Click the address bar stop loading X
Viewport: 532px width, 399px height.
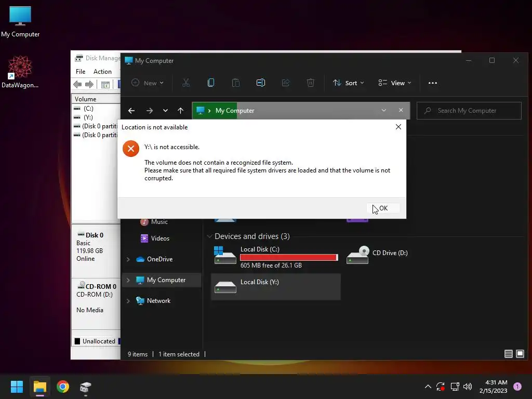pyautogui.click(x=401, y=110)
